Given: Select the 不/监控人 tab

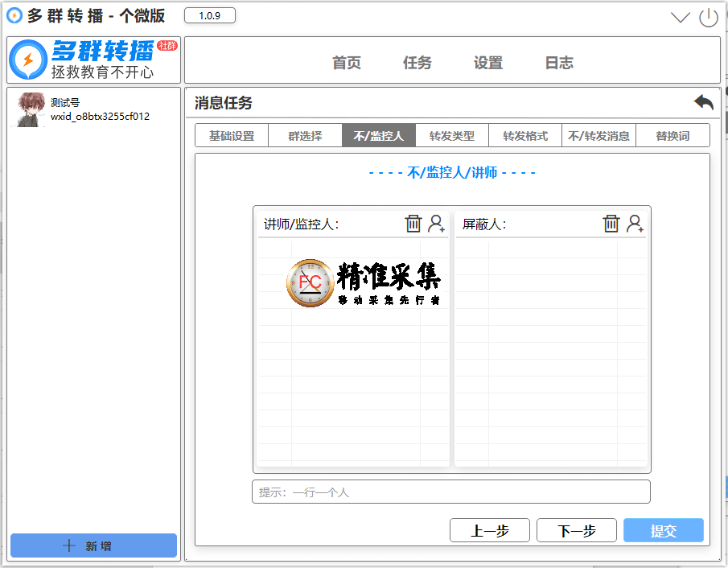Looking at the screenshot, I should 378,136.
